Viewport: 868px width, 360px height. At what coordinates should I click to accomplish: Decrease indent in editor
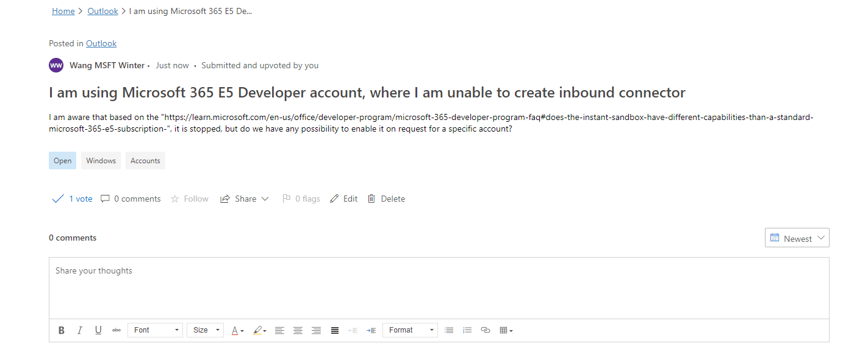(353, 330)
